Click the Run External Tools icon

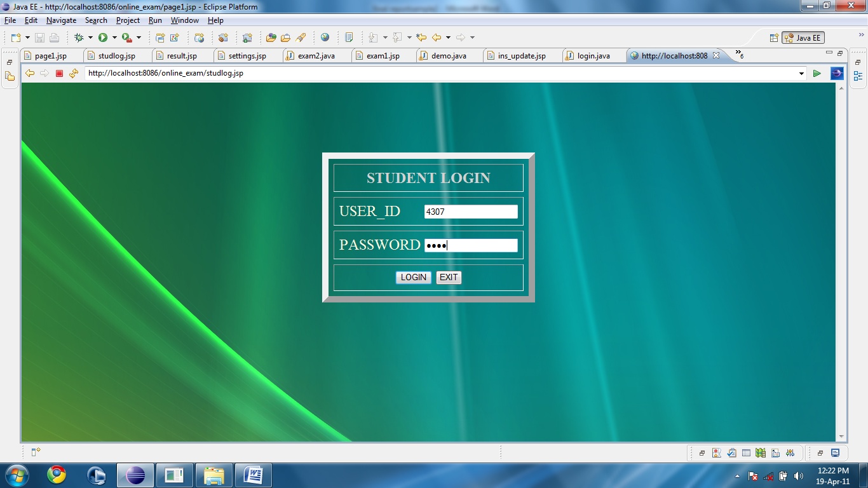coord(127,37)
